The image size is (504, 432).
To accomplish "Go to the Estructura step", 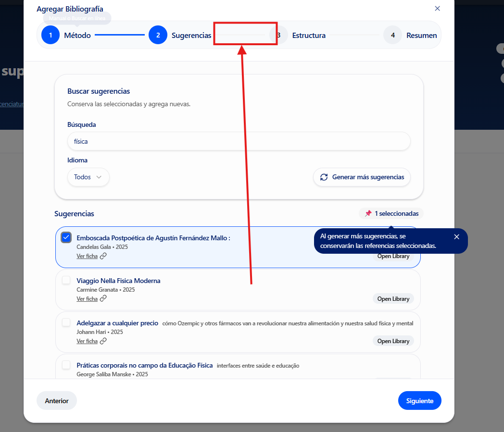I will tap(308, 35).
